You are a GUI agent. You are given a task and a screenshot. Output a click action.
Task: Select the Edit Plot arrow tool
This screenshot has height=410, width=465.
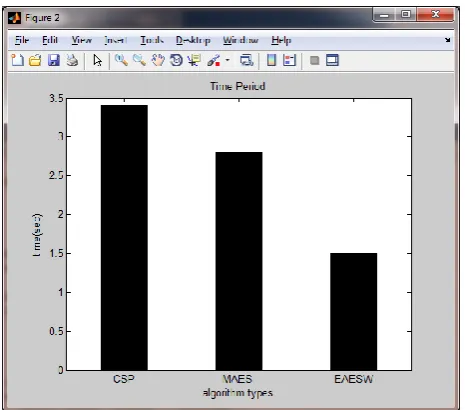tap(97, 61)
